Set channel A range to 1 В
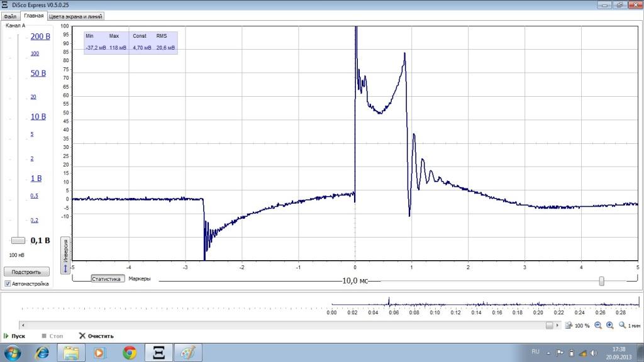The image size is (644, 362). click(x=36, y=178)
